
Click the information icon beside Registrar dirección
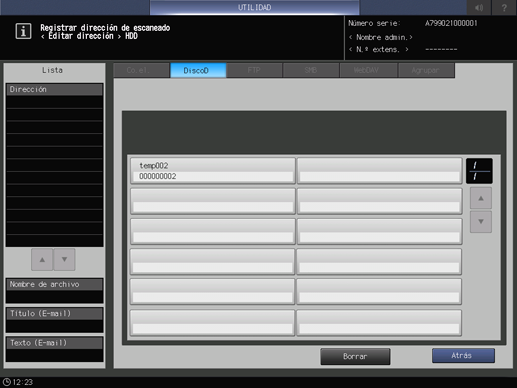pos(23,31)
